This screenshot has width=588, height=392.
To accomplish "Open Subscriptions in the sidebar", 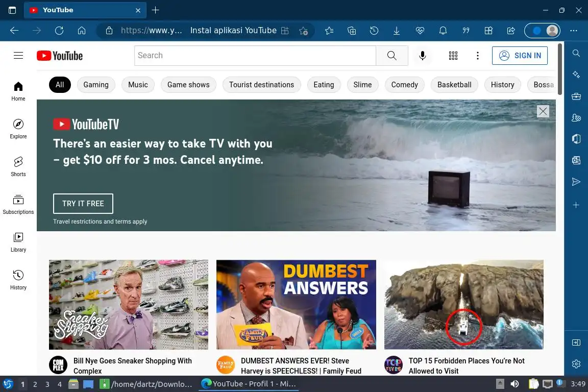I will tap(18, 205).
